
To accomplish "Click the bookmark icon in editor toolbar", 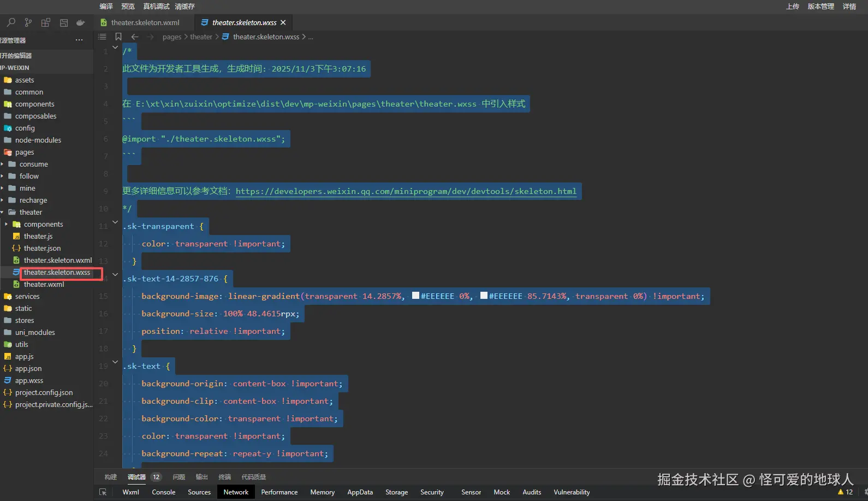I will pyautogui.click(x=118, y=37).
